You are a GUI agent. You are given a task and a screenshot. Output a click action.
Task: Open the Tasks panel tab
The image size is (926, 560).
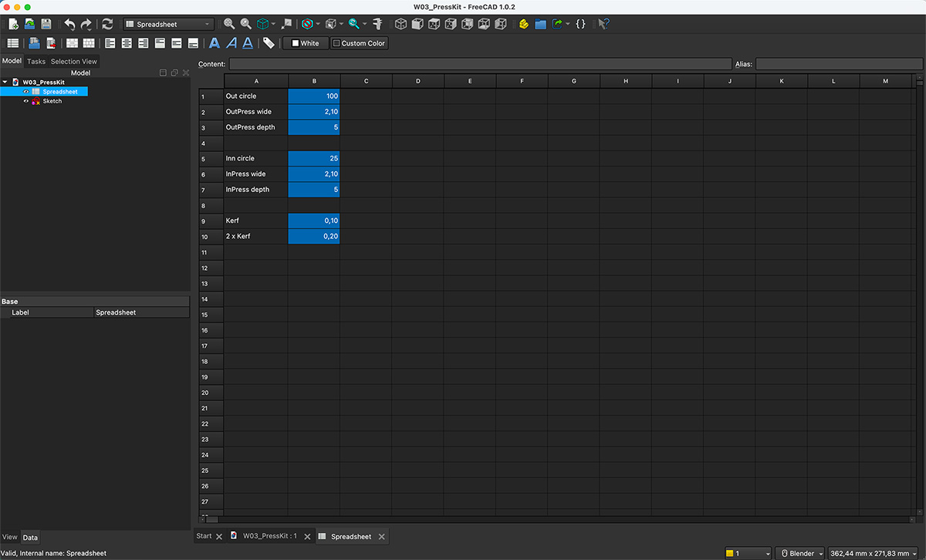click(x=35, y=61)
